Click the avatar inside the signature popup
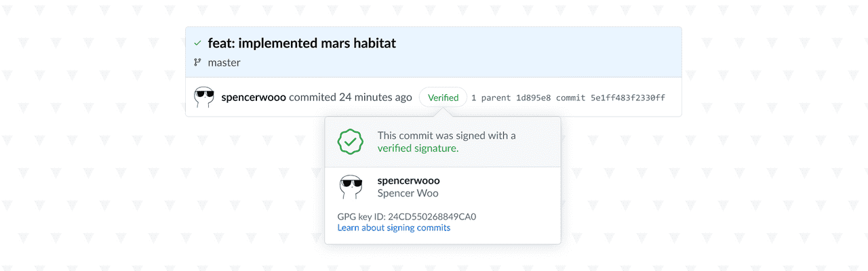868x271 pixels. click(351, 187)
